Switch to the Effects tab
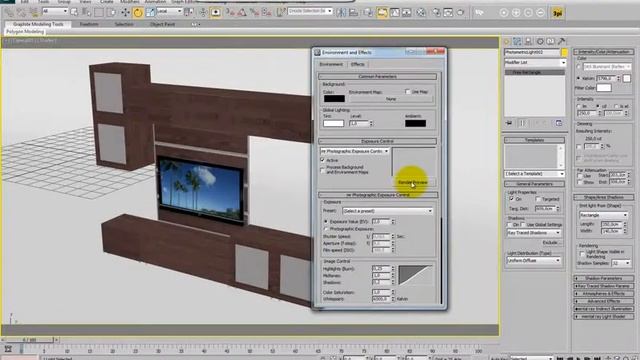Image resolution: width=640 pixels, height=360 pixels. pyautogui.click(x=358, y=64)
